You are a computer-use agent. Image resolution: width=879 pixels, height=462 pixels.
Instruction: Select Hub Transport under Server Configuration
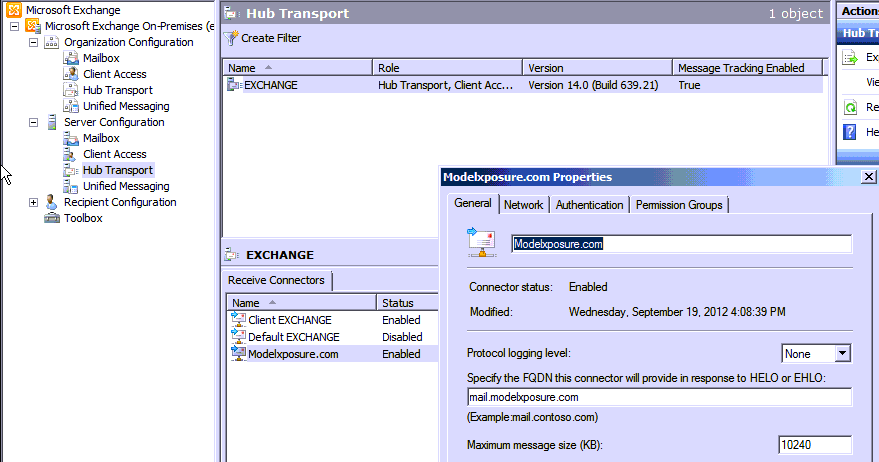(x=118, y=170)
